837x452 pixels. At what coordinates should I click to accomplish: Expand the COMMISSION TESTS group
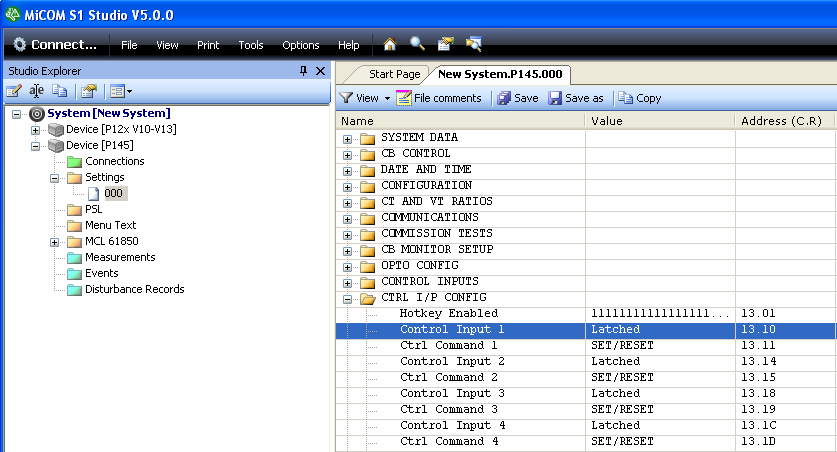click(x=348, y=235)
